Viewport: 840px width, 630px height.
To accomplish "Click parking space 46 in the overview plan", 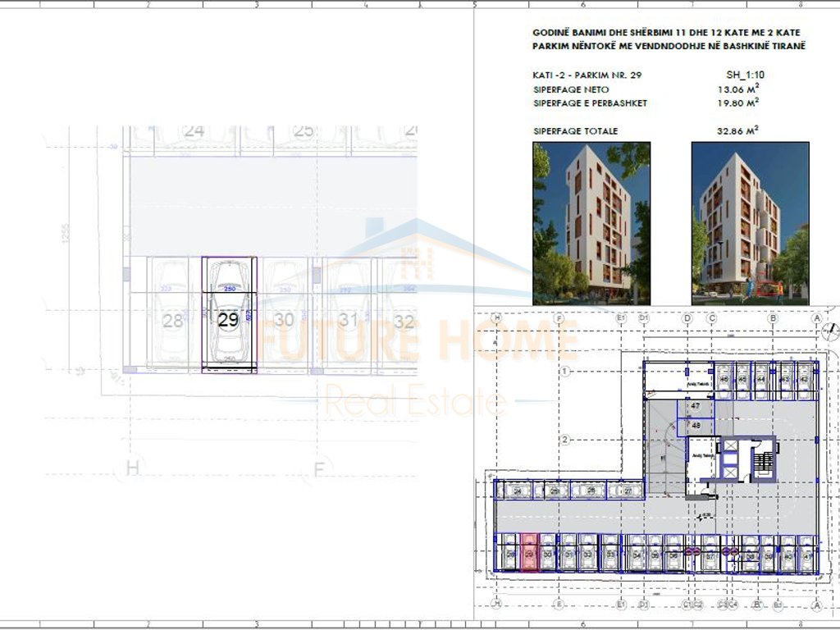I will tap(724, 380).
